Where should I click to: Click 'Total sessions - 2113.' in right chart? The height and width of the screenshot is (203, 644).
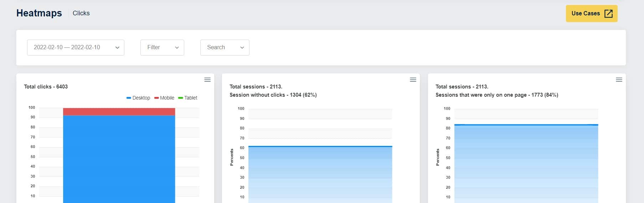click(x=462, y=87)
